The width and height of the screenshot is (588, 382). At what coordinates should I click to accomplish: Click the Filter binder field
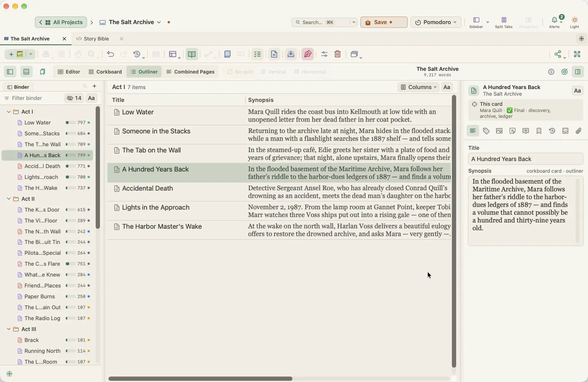(33, 98)
